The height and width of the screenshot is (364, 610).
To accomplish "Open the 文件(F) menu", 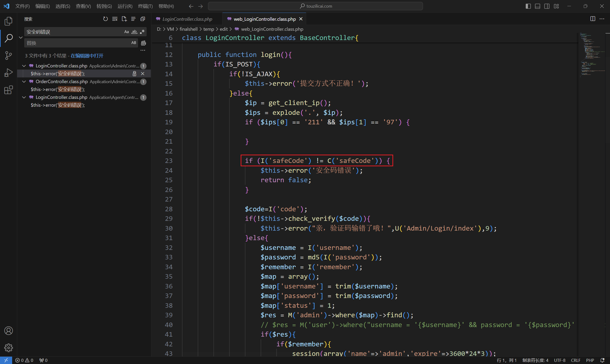I will (x=22, y=6).
